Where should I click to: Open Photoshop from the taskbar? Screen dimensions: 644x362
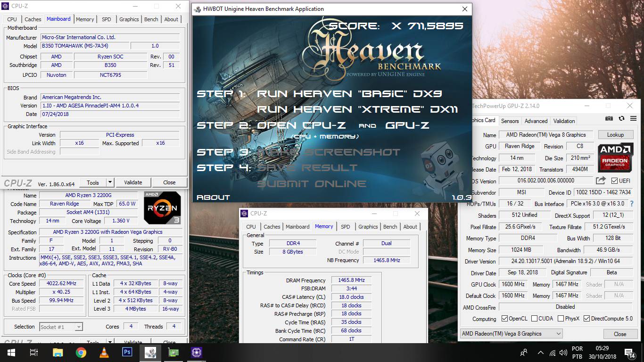click(127, 352)
